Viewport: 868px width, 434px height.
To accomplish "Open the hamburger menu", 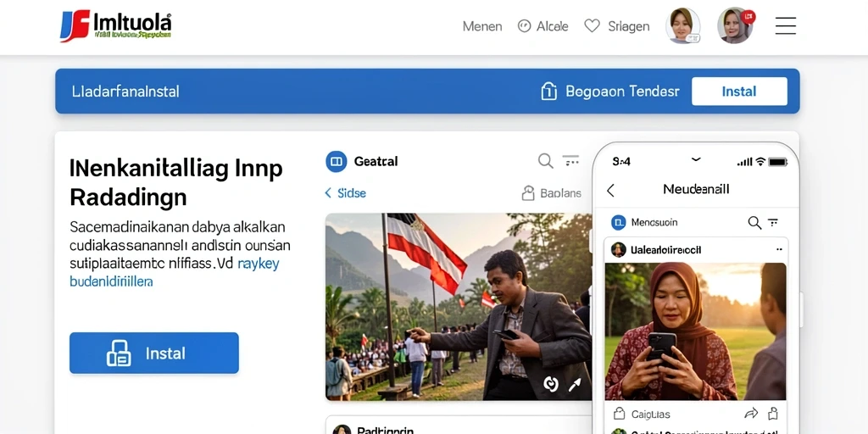I will (785, 25).
